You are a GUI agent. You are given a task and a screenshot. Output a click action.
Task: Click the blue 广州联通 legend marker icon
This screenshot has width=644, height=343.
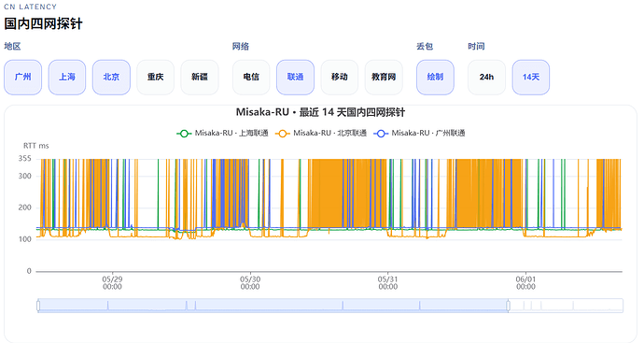pyautogui.click(x=381, y=134)
